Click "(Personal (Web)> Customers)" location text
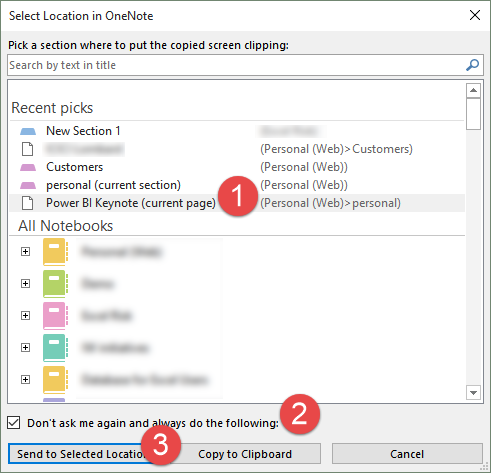This screenshot has height=473, width=491. point(336,149)
